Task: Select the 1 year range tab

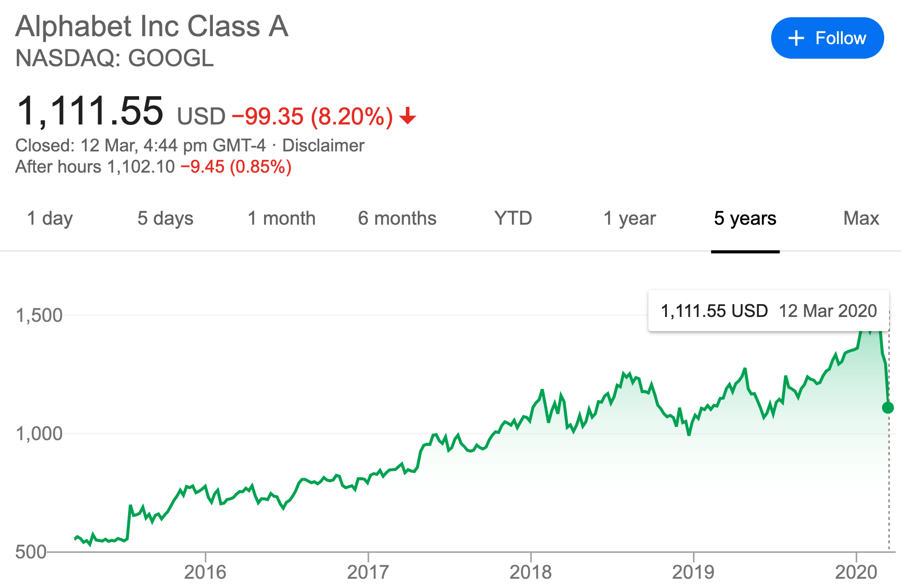Action: click(629, 219)
